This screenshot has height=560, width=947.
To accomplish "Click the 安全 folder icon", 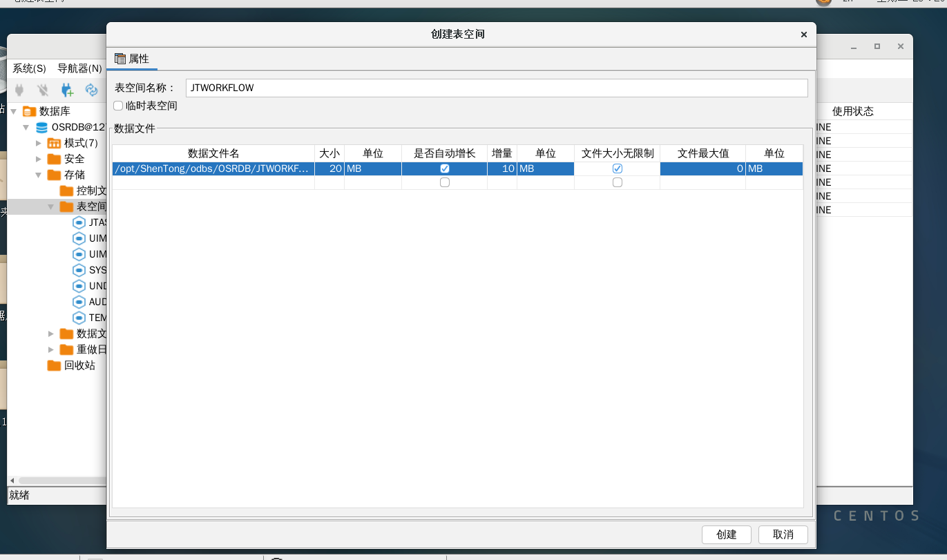I will 54,159.
